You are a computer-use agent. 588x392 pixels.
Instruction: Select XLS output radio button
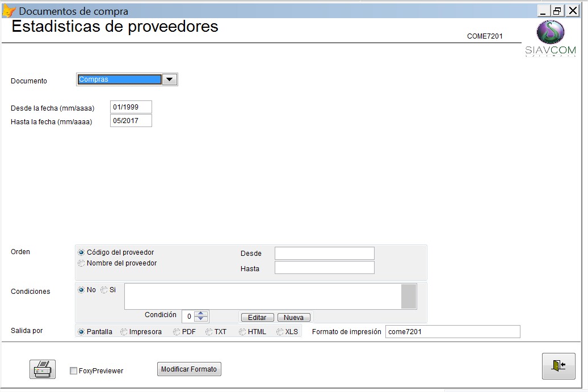pos(279,332)
